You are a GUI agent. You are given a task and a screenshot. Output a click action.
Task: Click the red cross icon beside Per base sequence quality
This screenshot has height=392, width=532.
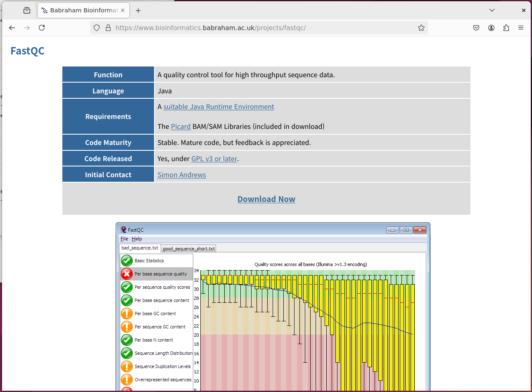[x=127, y=274]
